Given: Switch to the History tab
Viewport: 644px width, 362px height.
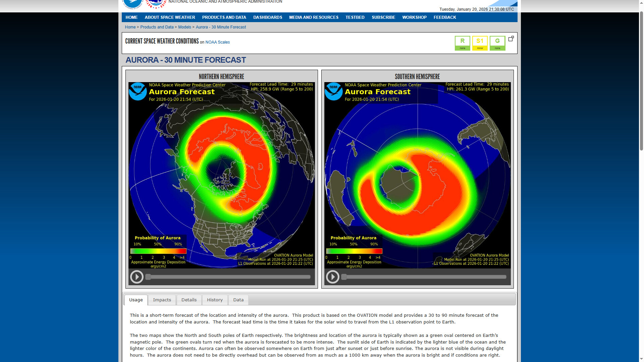Looking at the screenshot, I should (215, 300).
